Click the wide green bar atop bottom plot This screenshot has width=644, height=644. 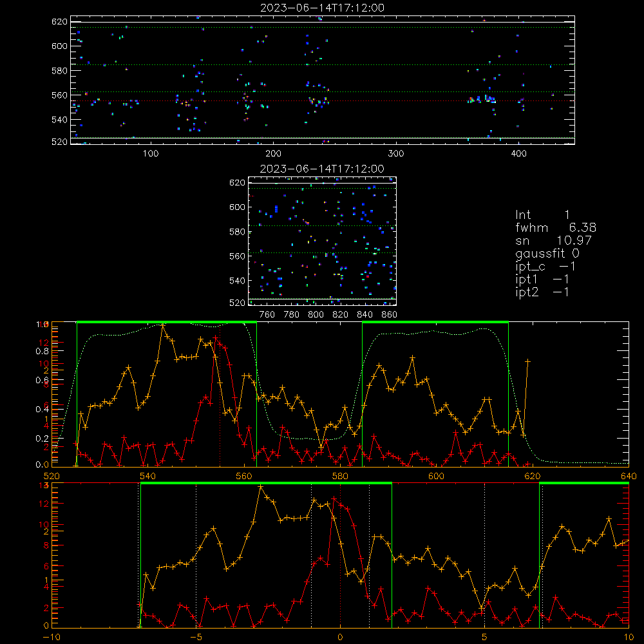point(266,484)
